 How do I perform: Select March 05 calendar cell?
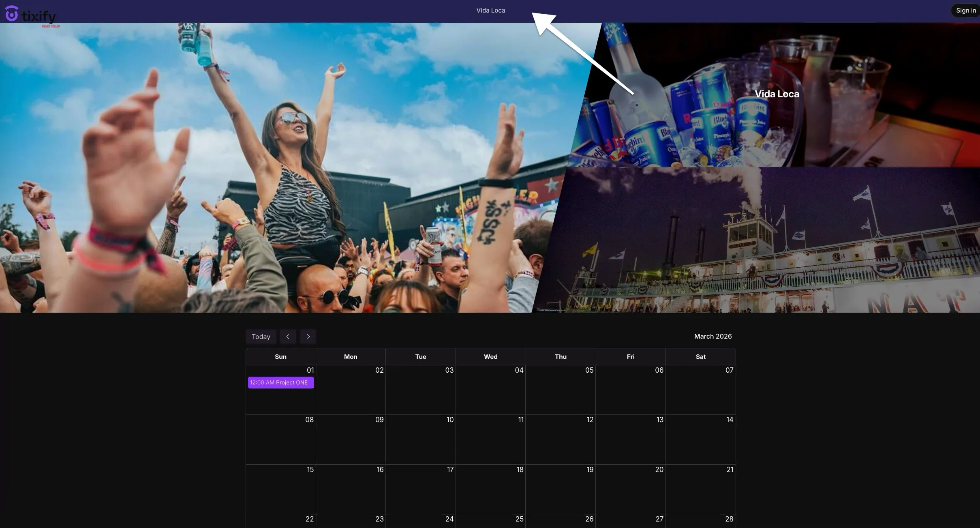[561, 390]
